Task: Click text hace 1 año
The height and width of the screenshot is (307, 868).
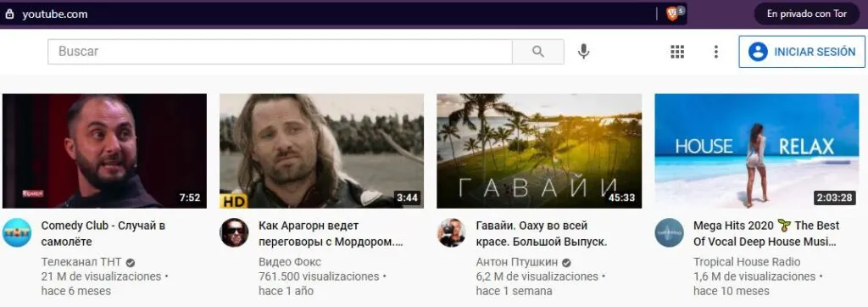Action: click(x=286, y=291)
